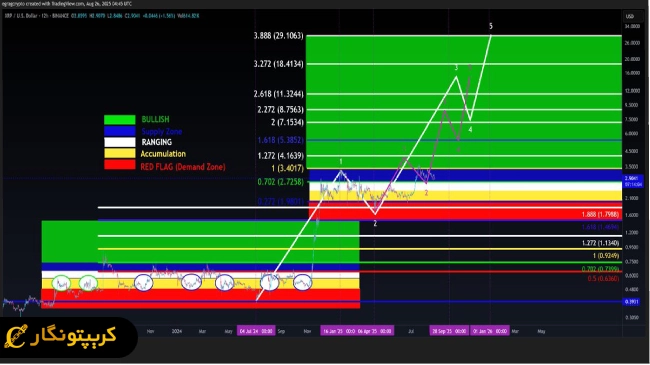This screenshot has height=365, width=650.
Task: Click the red RED FLAG legend swatch
Action: (x=119, y=165)
